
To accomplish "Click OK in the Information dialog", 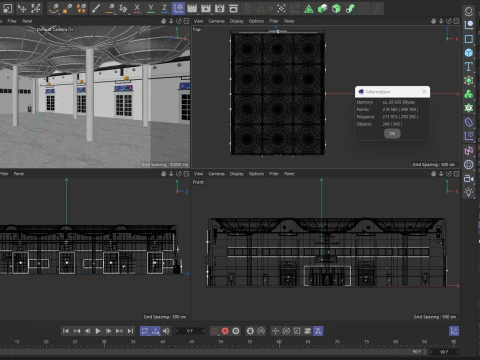I will [392, 133].
